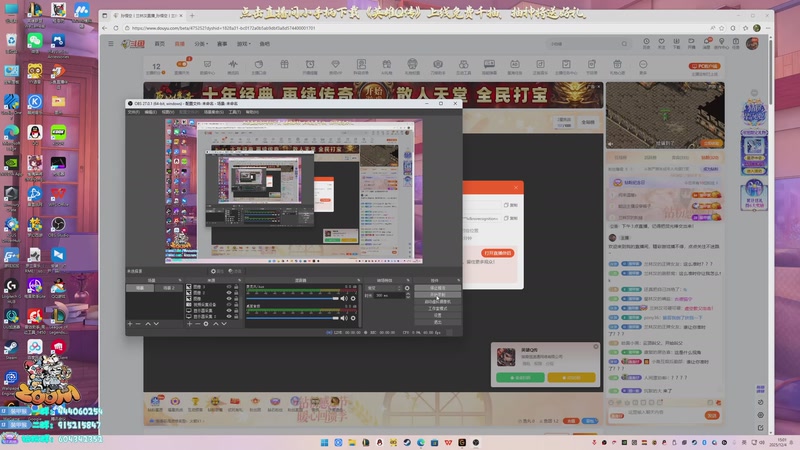Undock the OBS mixer panel via header icon
The image size is (800, 450).
click(358, 280)
